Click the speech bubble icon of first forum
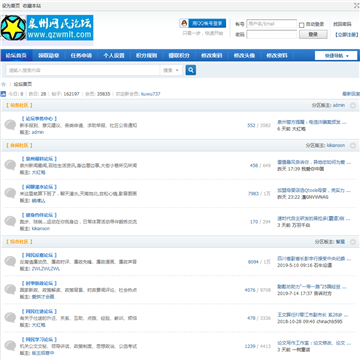360x360 pixels. coord(10,125)
